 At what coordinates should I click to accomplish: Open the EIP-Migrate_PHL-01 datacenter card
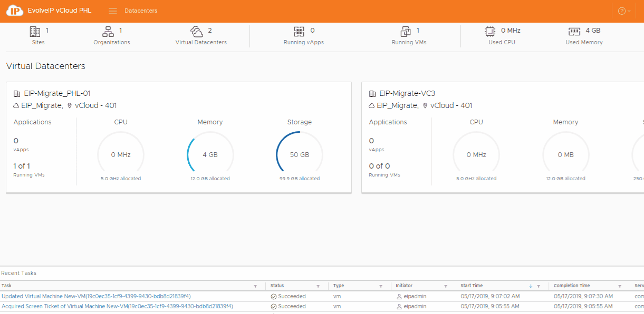tap(57, 94)
